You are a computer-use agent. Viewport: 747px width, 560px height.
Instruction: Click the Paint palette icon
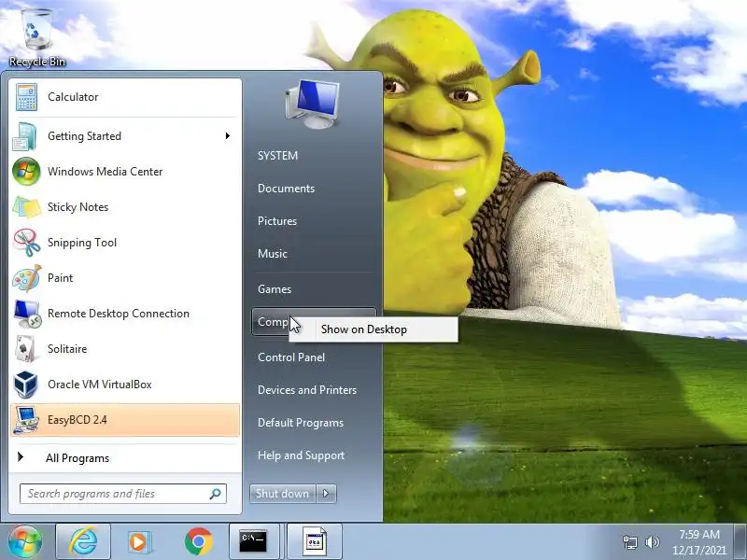tap(27, 278)
